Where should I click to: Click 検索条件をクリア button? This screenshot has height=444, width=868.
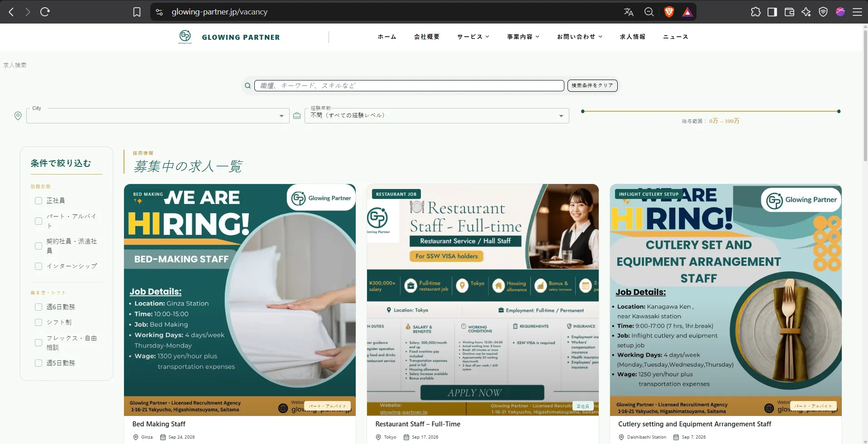[x=592, y=85]
